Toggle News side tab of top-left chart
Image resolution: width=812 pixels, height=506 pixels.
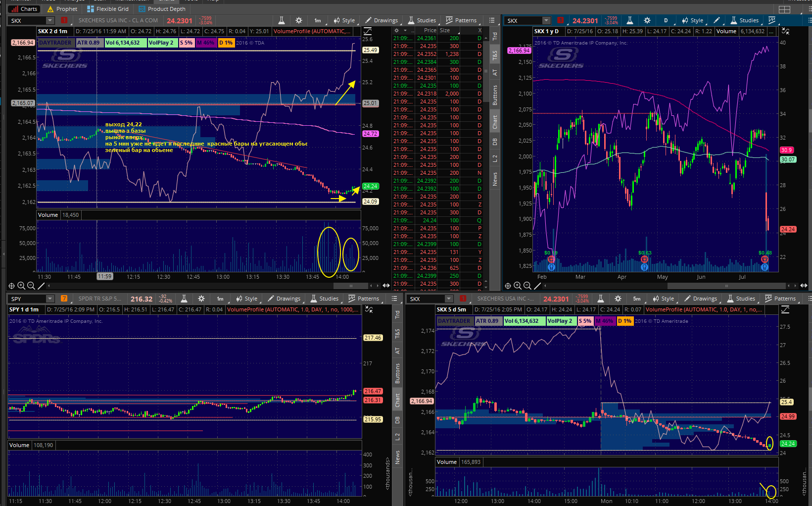point(495,179)
